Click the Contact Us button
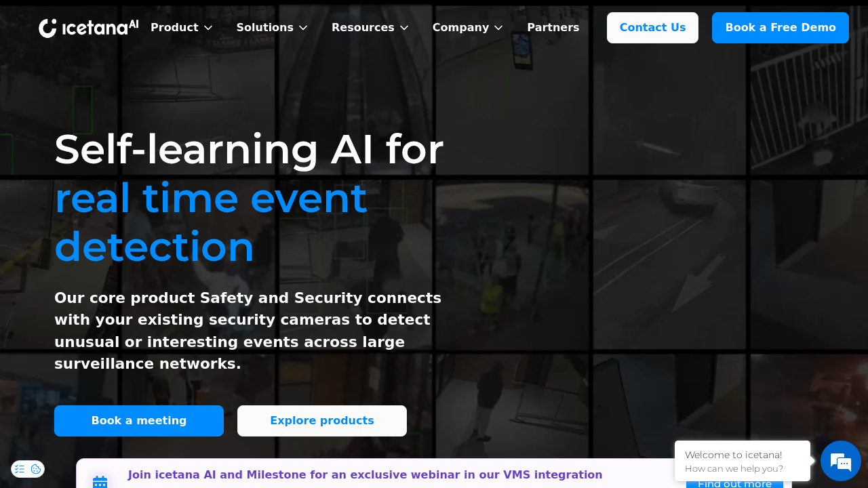868x488 pixels. coord(652,28)
